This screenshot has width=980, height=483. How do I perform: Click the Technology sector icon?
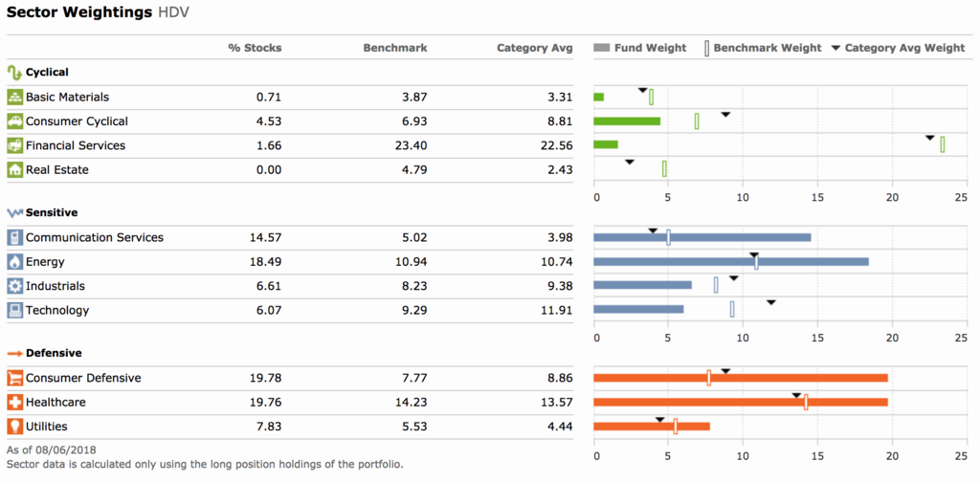tap(14, 310)
